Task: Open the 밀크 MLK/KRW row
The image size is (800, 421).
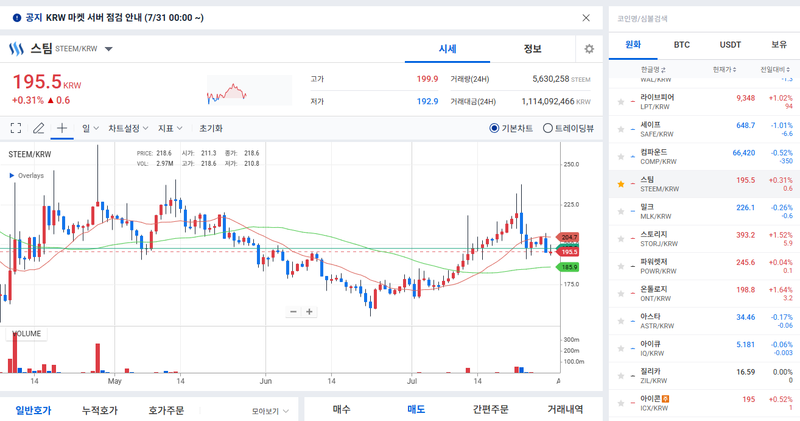Action: pos(704,212)
